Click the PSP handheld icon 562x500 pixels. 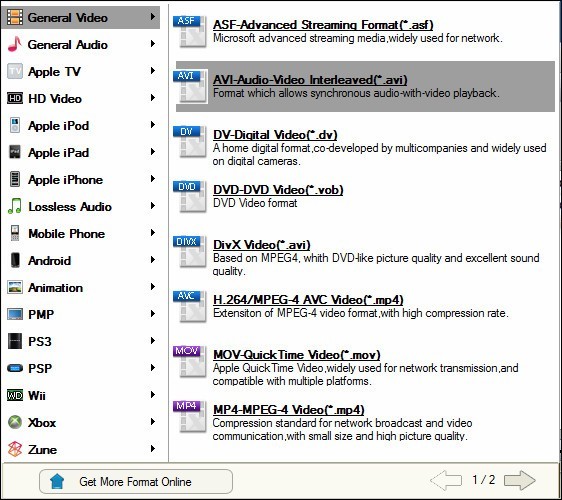[15, 368]
